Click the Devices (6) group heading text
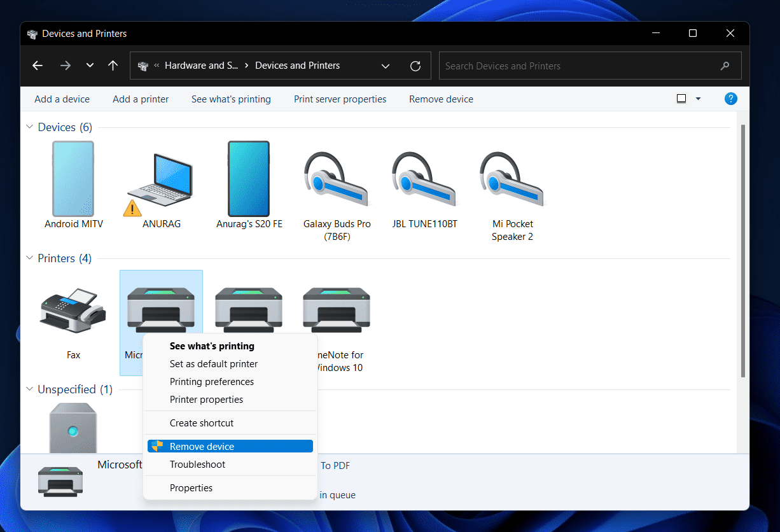 pyautogui.click(x=65, y=127)
